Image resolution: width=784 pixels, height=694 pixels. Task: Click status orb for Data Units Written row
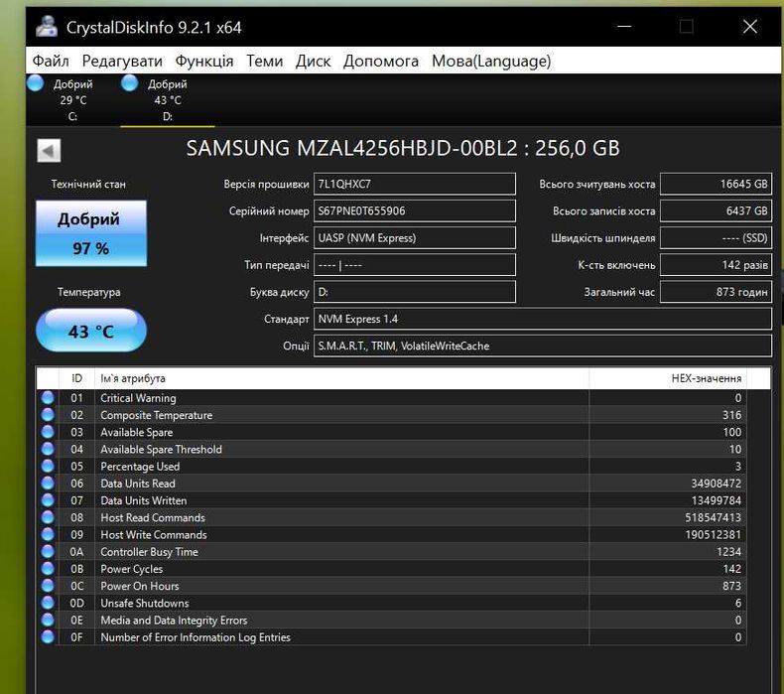tap(48, 499)
